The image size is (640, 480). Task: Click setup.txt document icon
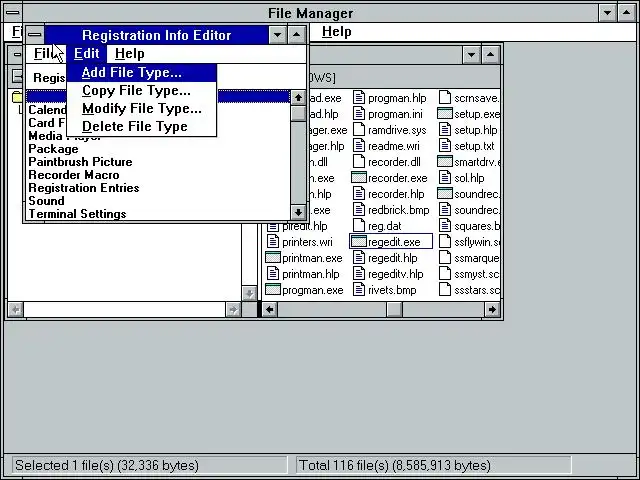click(x=445, y=146)
